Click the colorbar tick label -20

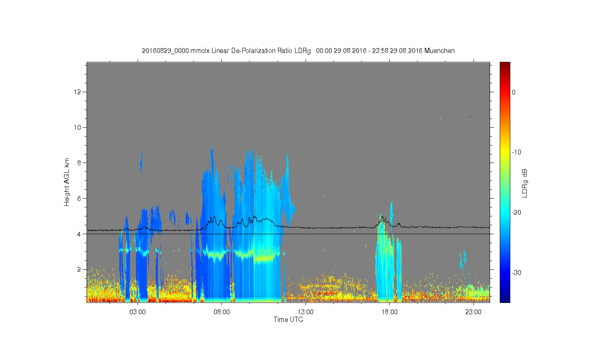[x=516, y=213]
